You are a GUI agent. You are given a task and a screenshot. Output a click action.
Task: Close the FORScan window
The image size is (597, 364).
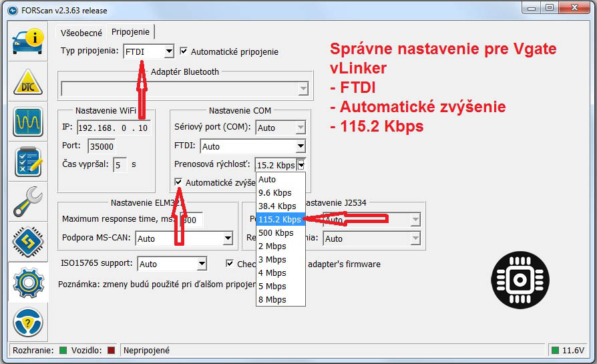click(x=575, y=7)
